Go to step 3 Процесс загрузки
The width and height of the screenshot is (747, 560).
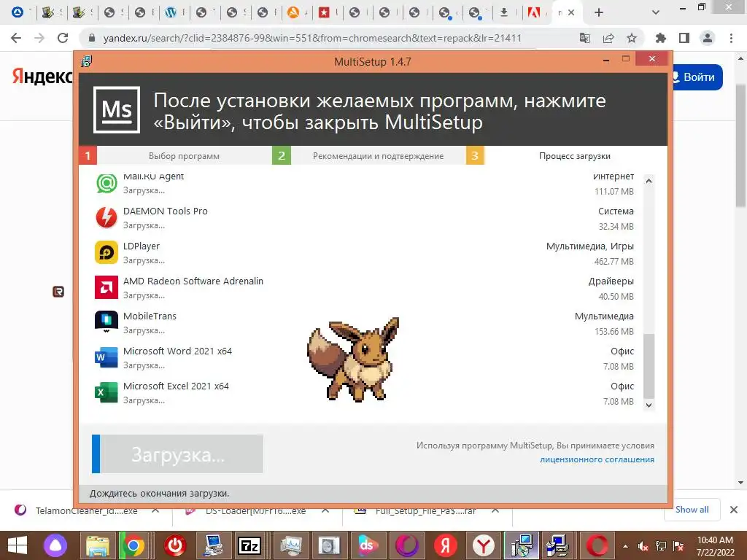pyautogui.click(x=566, y=156)
